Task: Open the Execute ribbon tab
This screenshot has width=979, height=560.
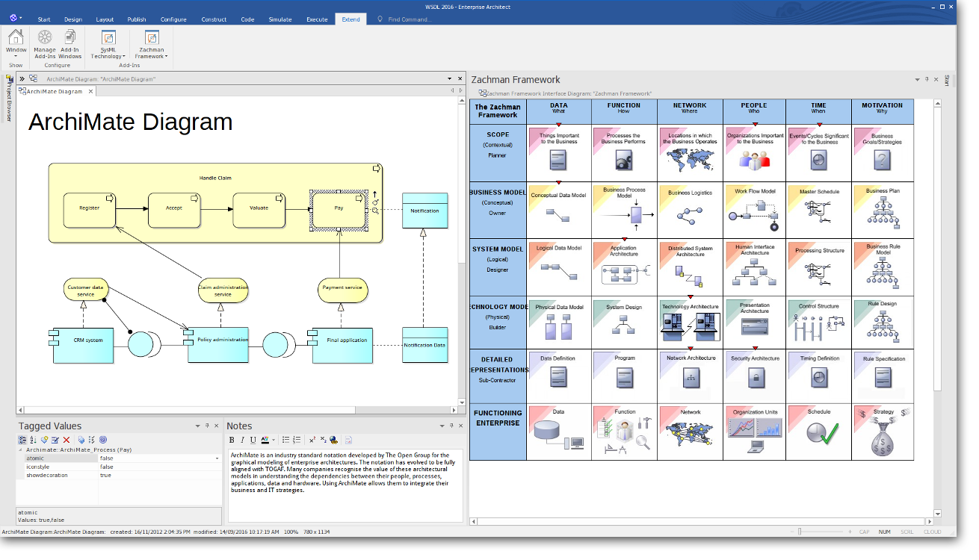Action: click(317, 19)
